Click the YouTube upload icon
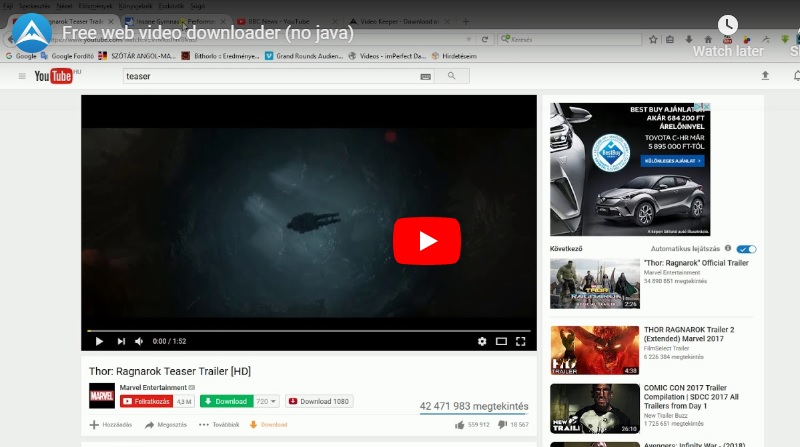Screen dimensions: 800x447 pyautogui.click(x=765, y=76)
